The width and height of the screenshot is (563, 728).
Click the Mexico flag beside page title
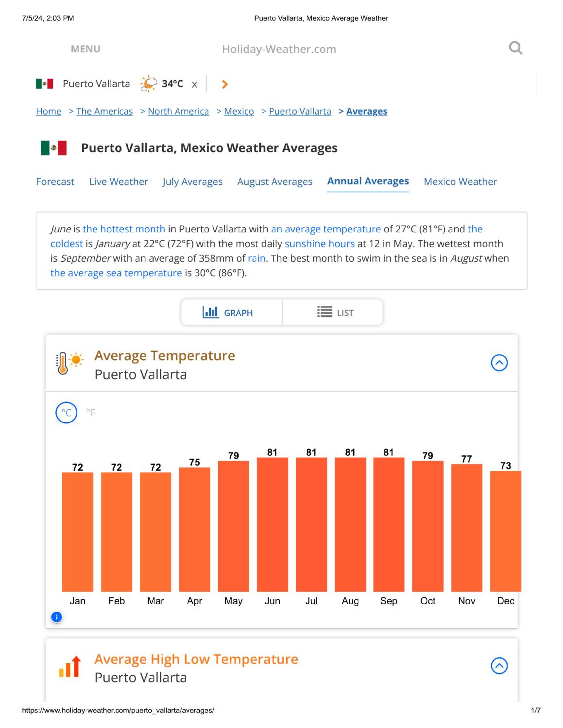click(x=53, y=148)
